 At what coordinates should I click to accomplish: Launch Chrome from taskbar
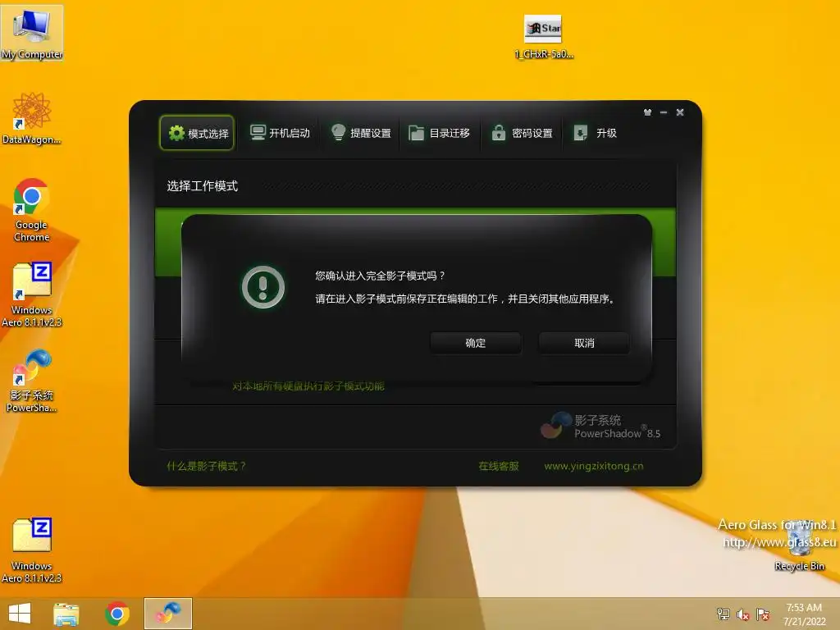tap(117, 614)
